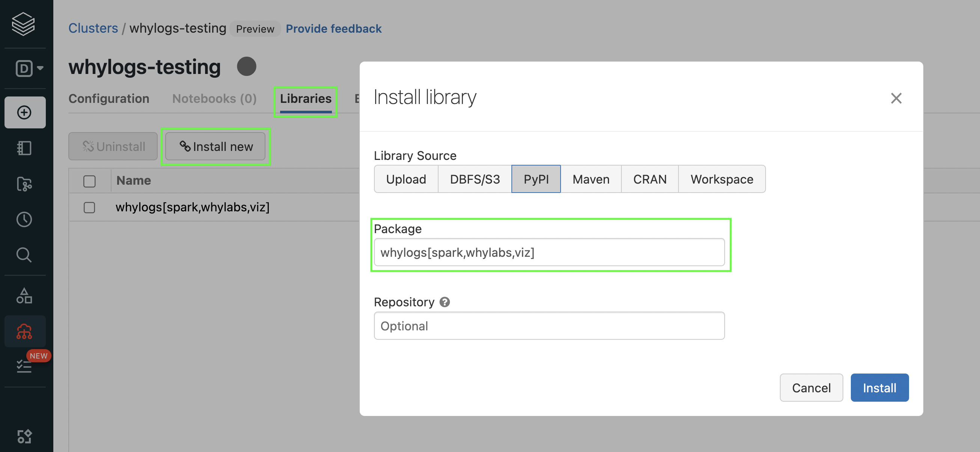Screen dimensions: 980x452
Task: Open the Create new item sidebar icon
Action: (25, 112)
